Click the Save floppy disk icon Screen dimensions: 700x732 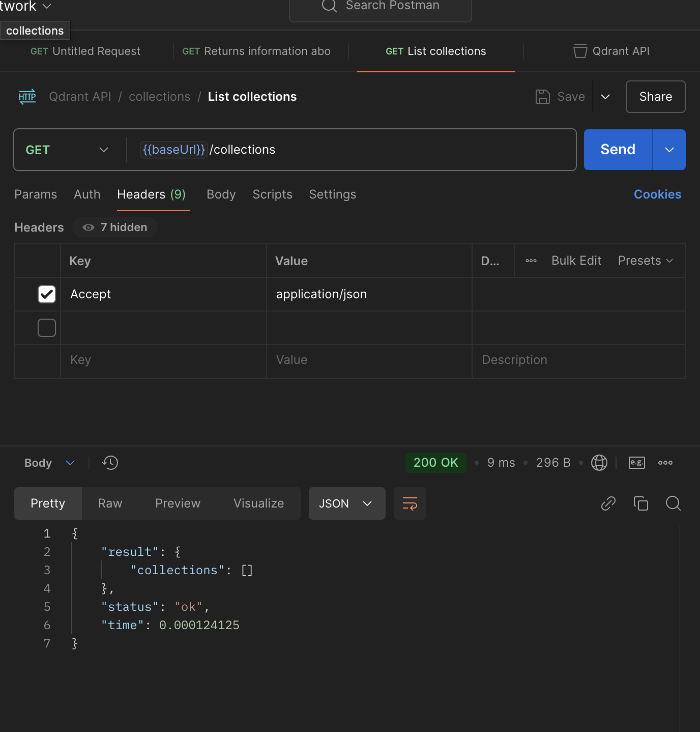(543, 97)
